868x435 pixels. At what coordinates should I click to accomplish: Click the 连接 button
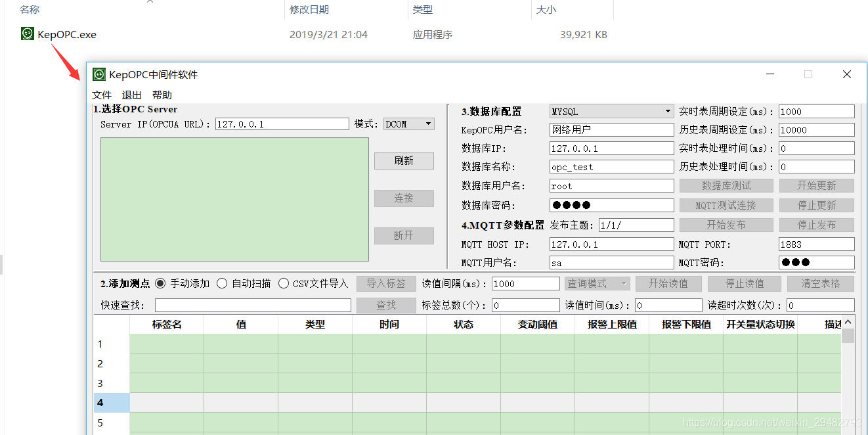tap(404, 198)
